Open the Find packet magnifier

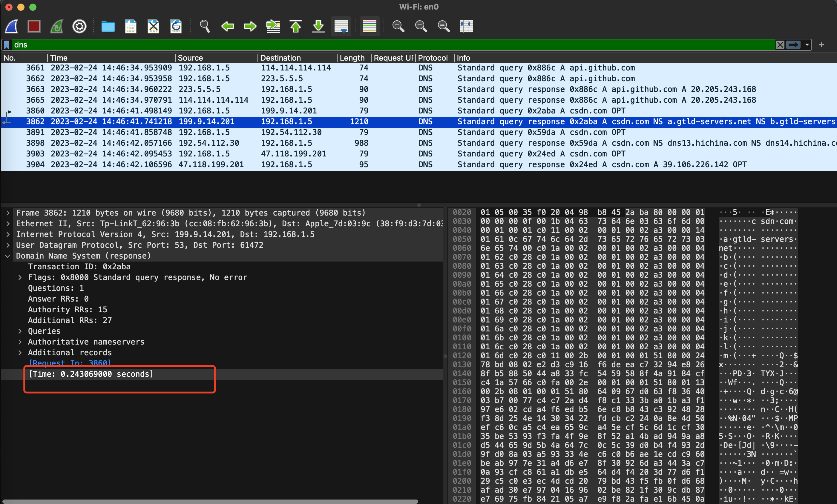pyautogui.click(x=205, y=26)
